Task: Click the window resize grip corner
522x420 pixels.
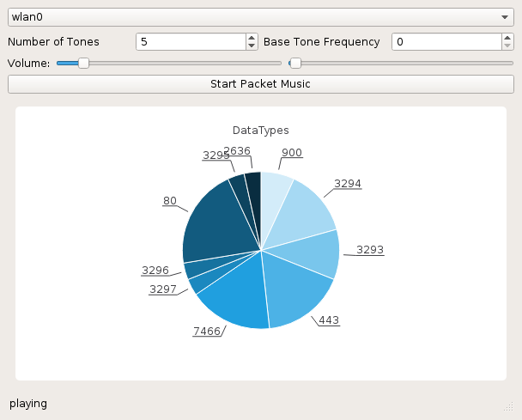Action: click(508, 406)
